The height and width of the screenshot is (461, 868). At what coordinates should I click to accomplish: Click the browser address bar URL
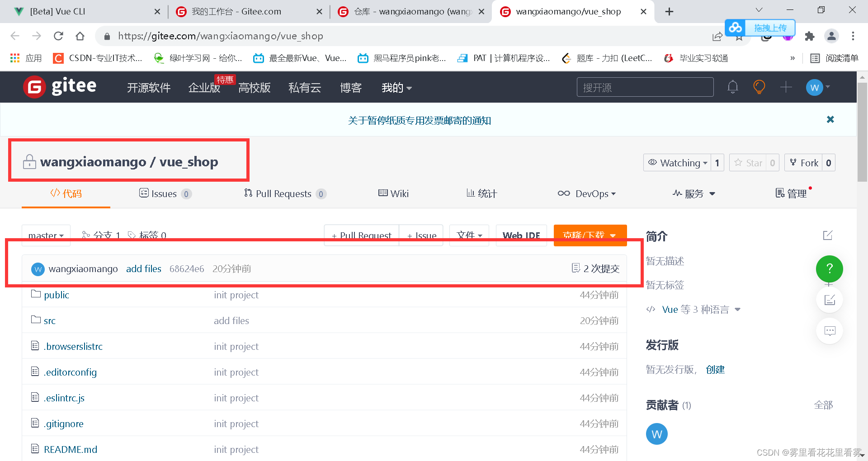[x=221, y=36]
